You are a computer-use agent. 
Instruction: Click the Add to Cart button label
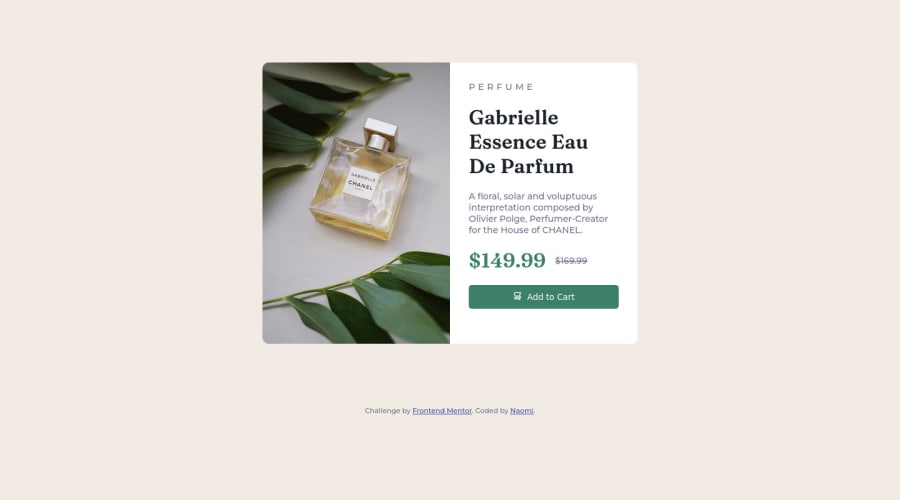pos(550,297)
